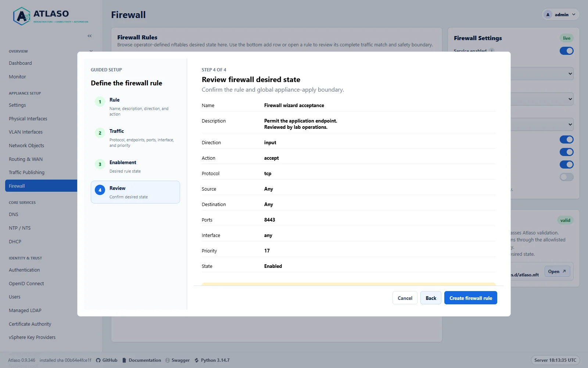Open Documentation via its footer file icon
588x368 pixels.
124,360
